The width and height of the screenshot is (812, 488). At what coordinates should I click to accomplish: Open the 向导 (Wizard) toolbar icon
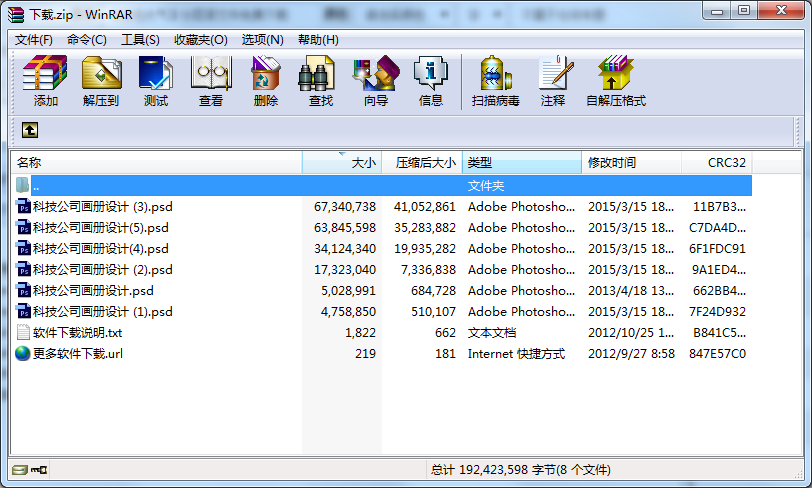pyautogui.click(x=376, y=73)
